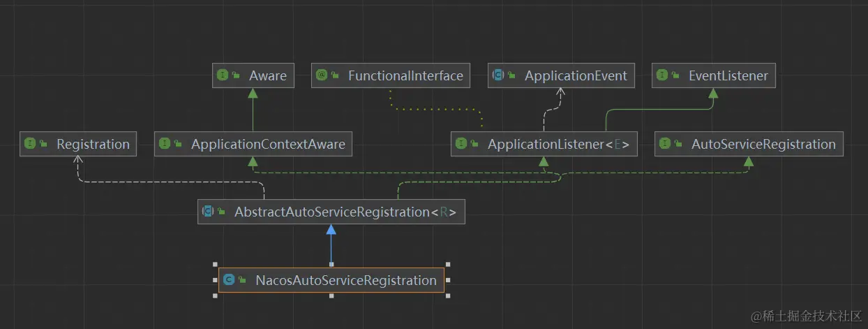Image resolution: width=868 pixels, height=329 pixels.
Task: Click the interface icon beside AutoServiceRegistration
Action: point(666,144)
